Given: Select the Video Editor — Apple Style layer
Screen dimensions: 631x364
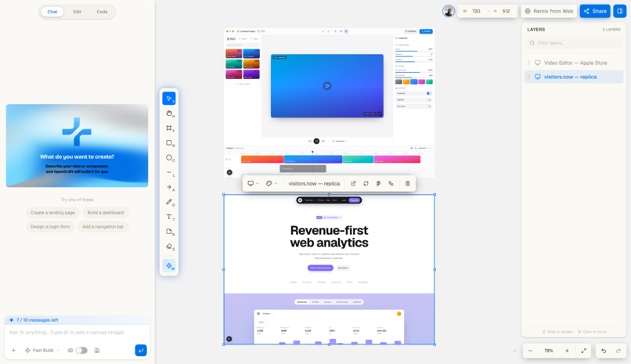Looking at the screenshot, I should click(574, 63).
